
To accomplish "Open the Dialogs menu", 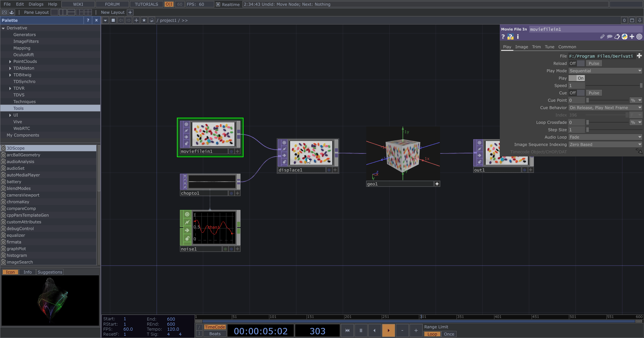I will (x=36, y=4).
